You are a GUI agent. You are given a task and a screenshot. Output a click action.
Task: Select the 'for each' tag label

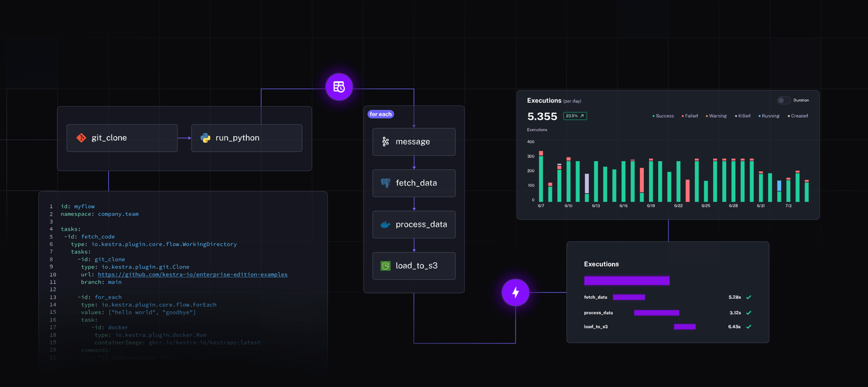[381, 114]
